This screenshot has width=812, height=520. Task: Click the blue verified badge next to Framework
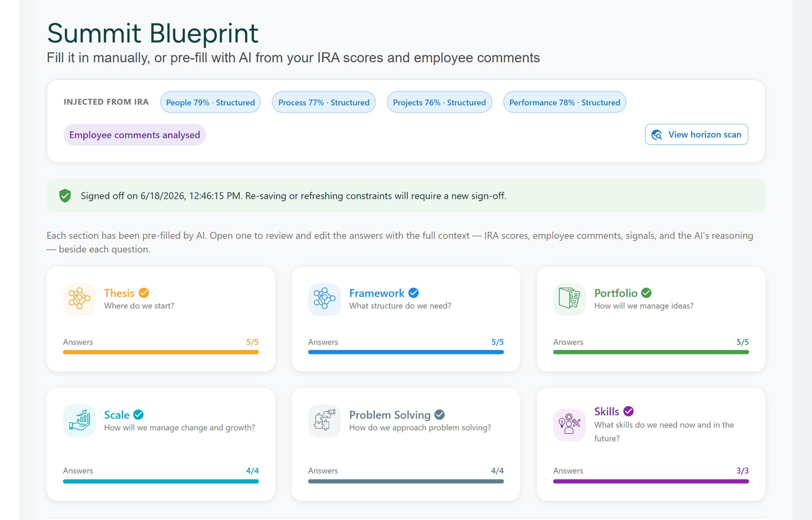pyautogui.click(x=414, y=293)
